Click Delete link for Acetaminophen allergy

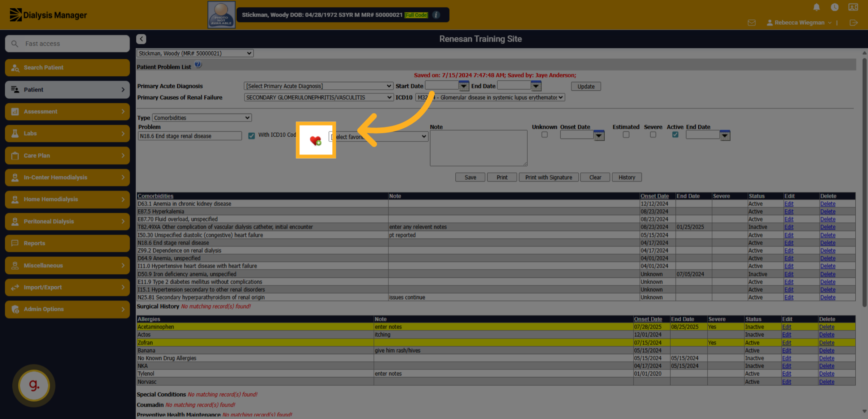pos(827,327)
